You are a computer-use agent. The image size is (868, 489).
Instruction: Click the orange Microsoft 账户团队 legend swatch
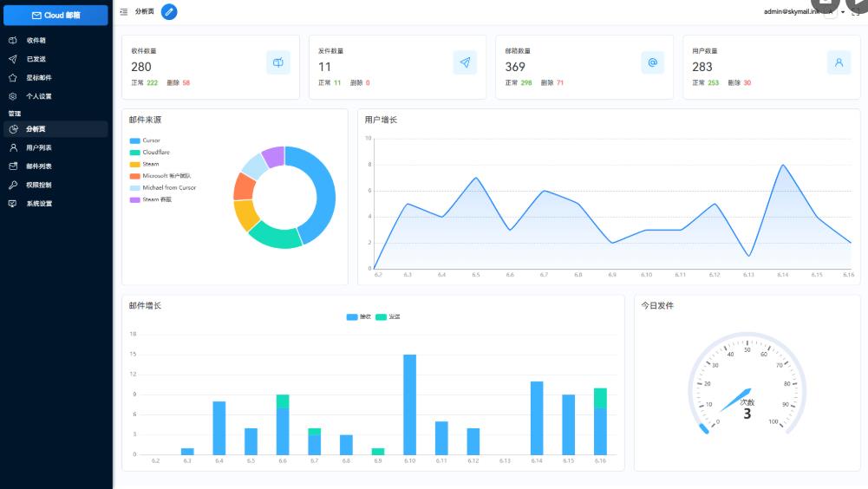[x=134, y=176]
